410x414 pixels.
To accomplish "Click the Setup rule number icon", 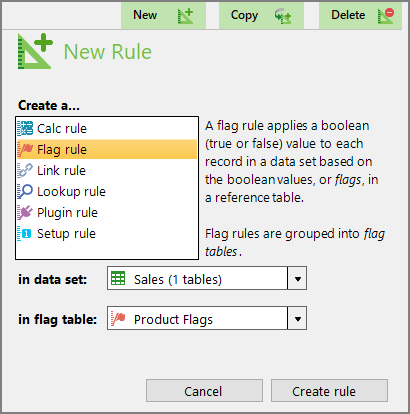I will (x=24, y=233).
